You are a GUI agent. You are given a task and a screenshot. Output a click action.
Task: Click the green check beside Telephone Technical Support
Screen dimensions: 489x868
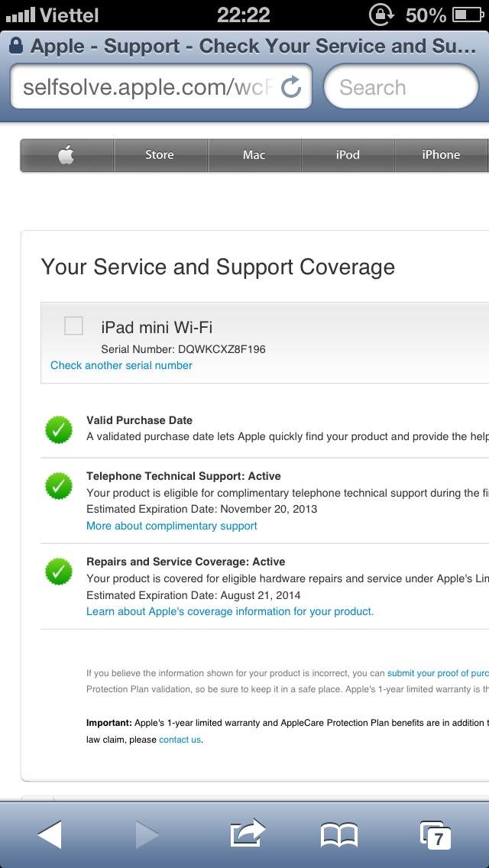[59, 486]
